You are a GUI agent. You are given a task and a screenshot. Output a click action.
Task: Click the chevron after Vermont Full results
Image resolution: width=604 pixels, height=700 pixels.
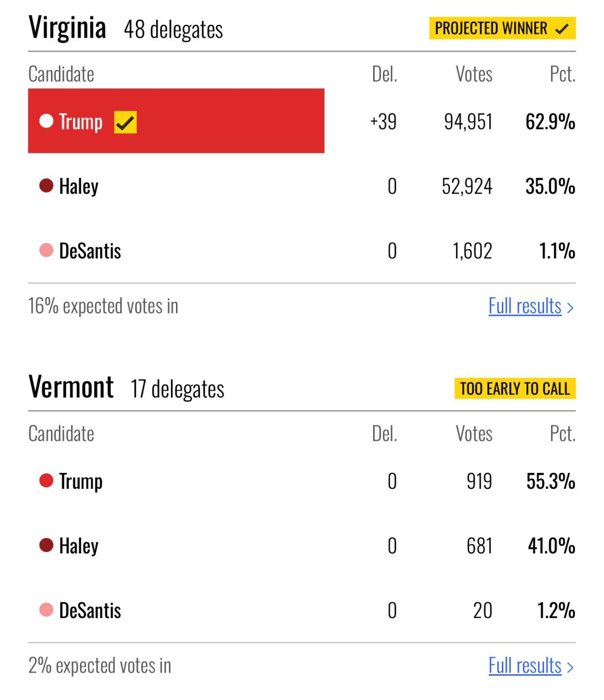pos(570,667)
